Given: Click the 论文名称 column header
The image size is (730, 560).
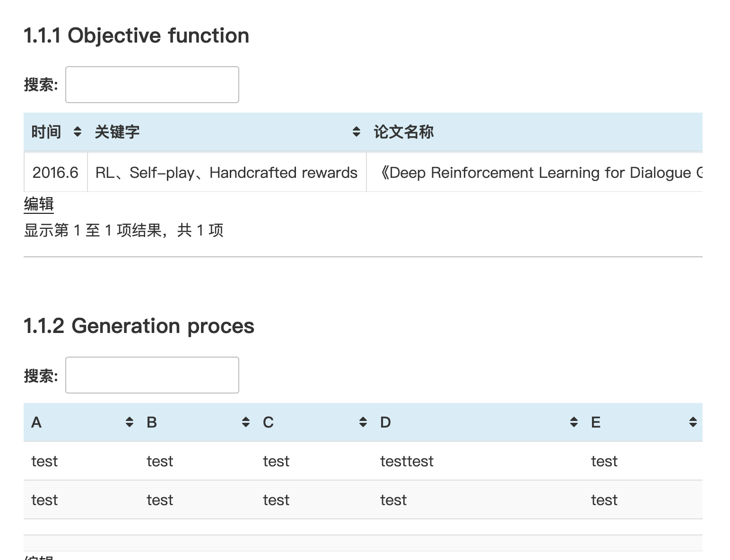Looking at the screenshot, I should tap(404, 132).
